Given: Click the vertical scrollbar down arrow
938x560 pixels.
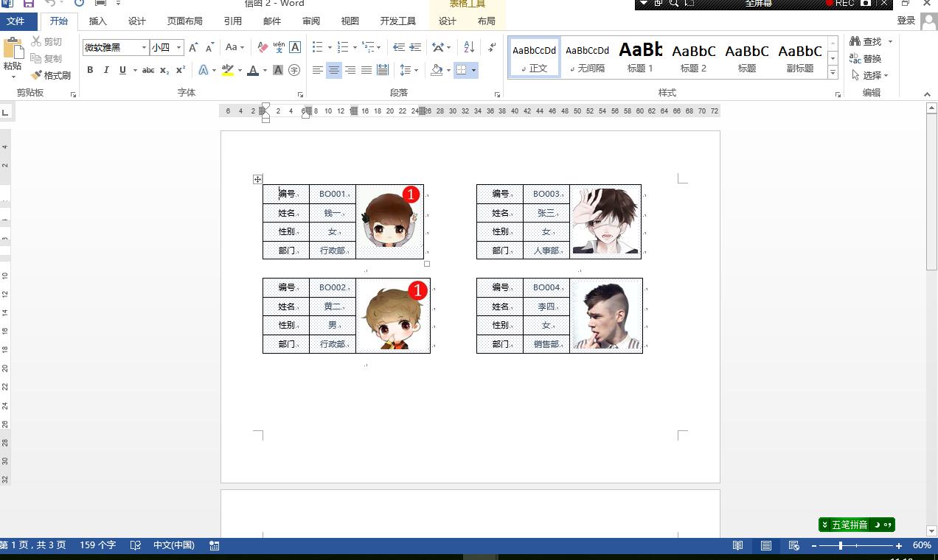Looking at the screenshot, I should 931,531.
